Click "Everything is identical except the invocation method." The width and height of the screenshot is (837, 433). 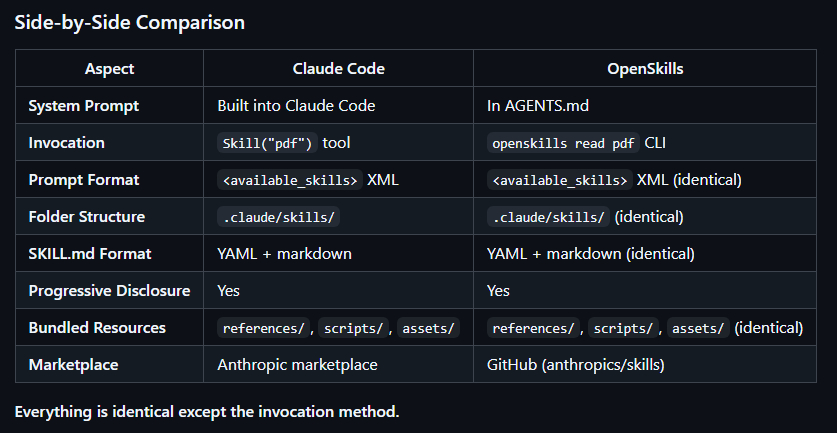[x=207, y=412]
